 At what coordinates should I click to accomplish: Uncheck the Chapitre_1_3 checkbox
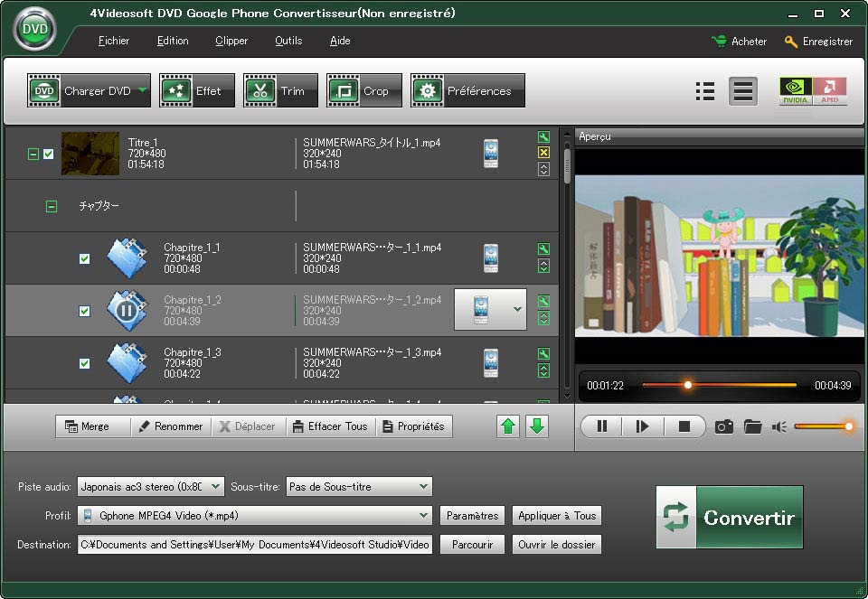coord(84,363)
